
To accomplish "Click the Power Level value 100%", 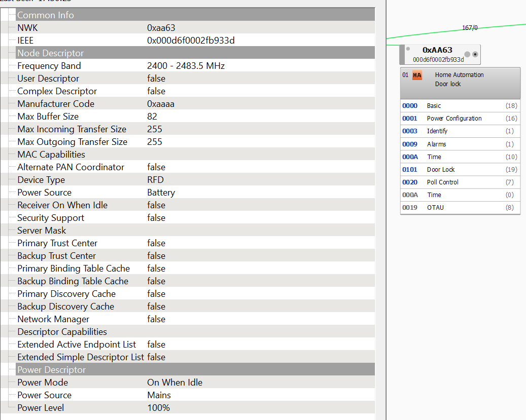I will [158, 408].
